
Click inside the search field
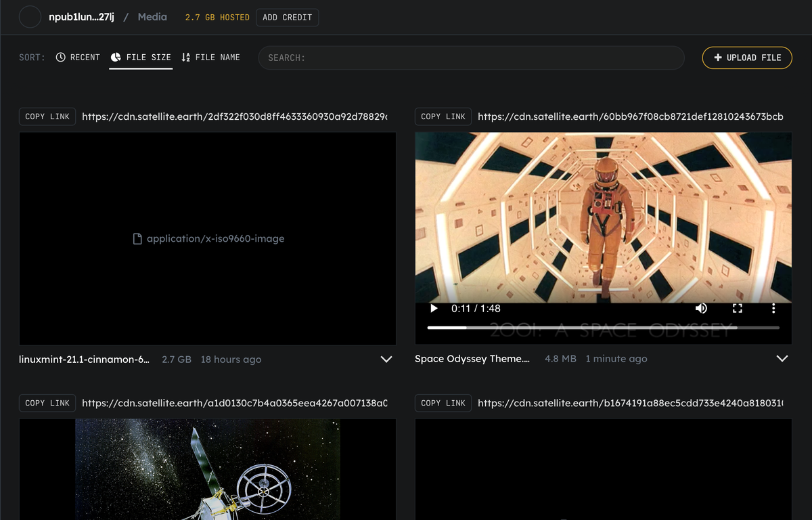(x=470, y=58)
